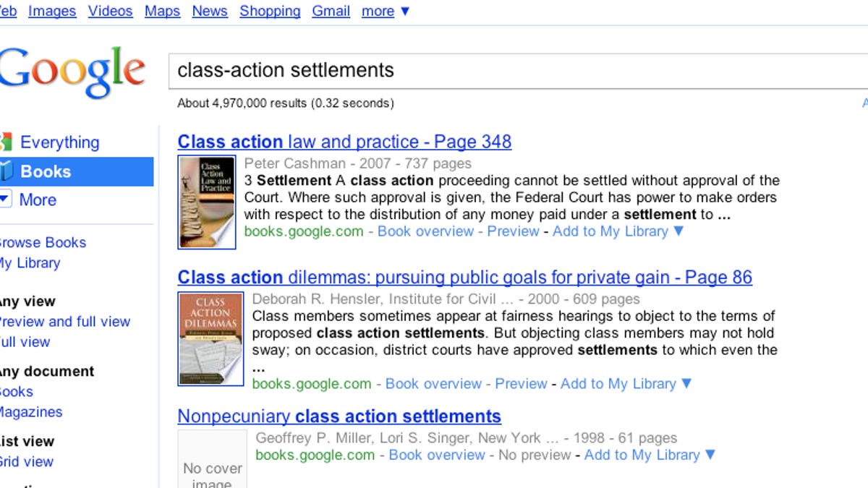Open the Images search tab
868x488 pixels.
(x=51, y=11)
